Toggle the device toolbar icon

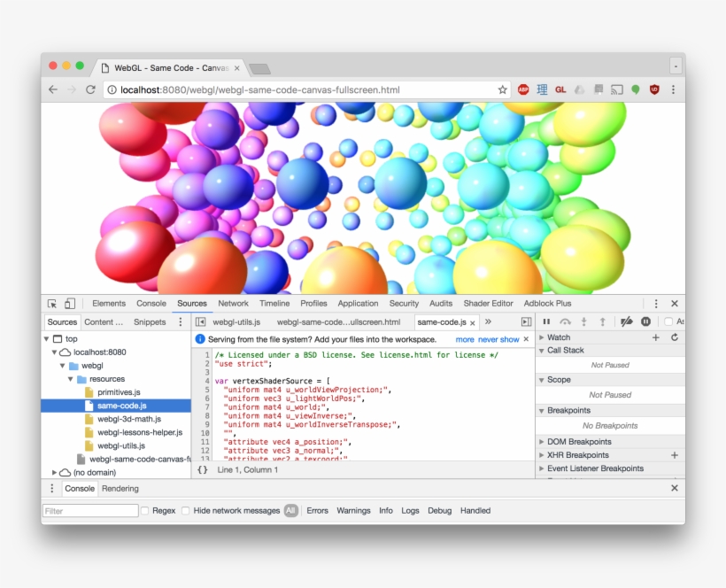(69, 304)
